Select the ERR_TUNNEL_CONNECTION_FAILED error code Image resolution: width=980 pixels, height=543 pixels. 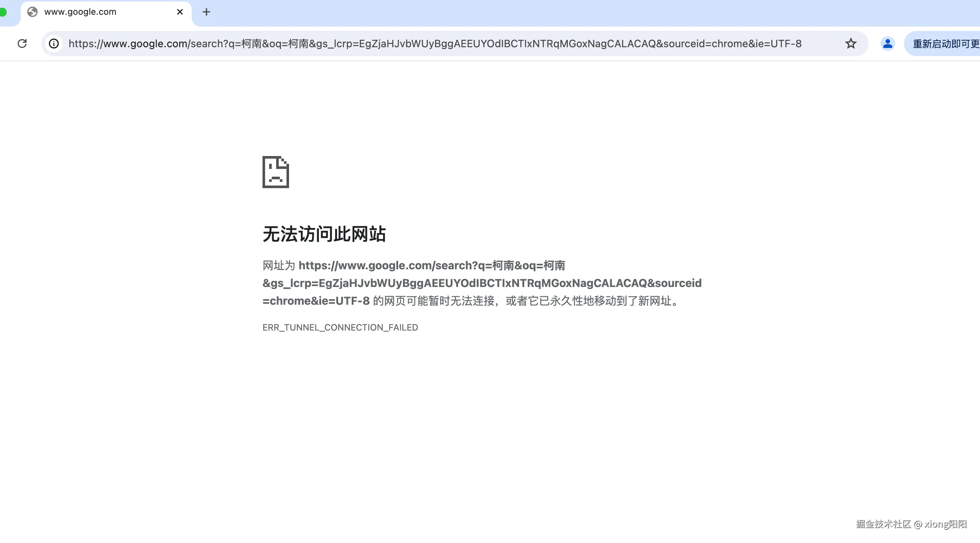(x=340, y=327)
